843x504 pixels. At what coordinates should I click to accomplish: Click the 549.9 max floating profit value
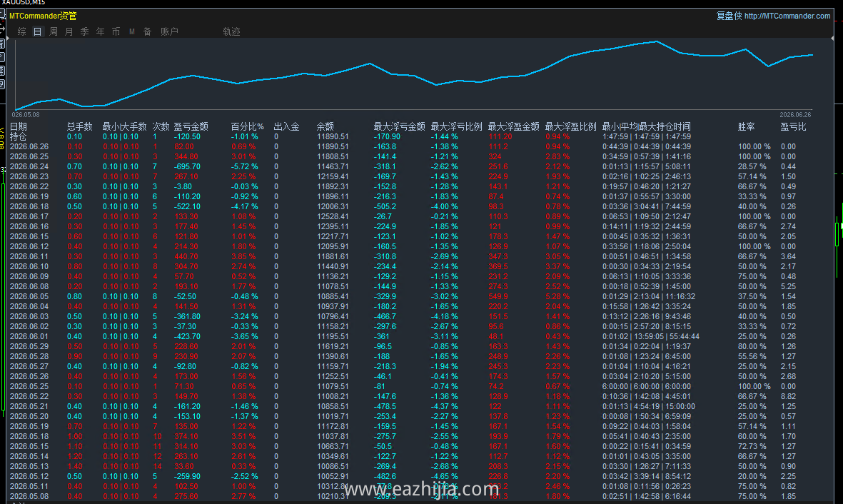[x=498, y=296]
